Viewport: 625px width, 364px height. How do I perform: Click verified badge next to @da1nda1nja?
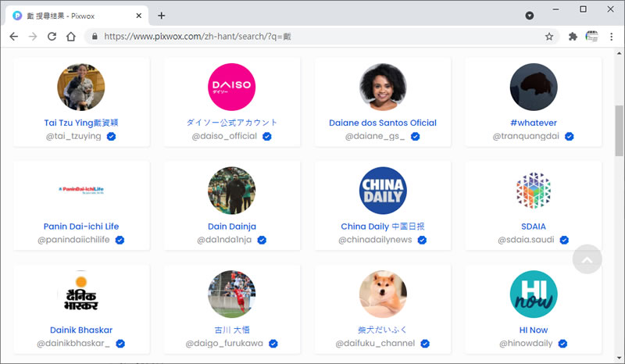click(x=262, y=240)
